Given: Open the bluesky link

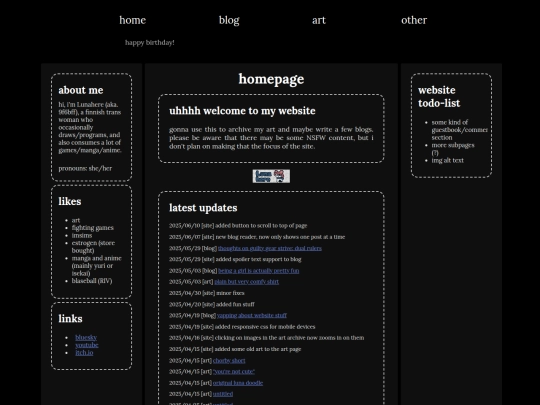Looking at the screenshot, I should [x=86, y=338].
